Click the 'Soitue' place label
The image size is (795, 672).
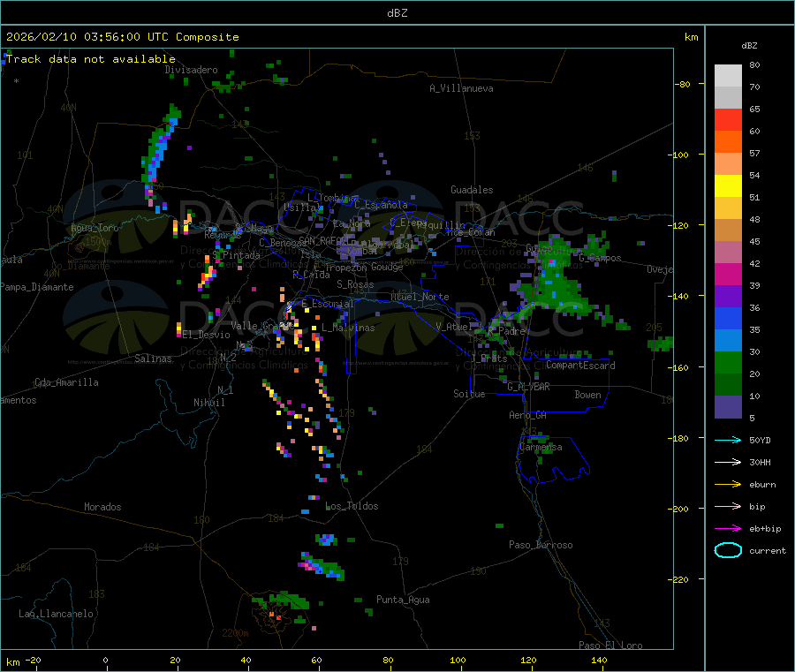(x=469, y=394)
